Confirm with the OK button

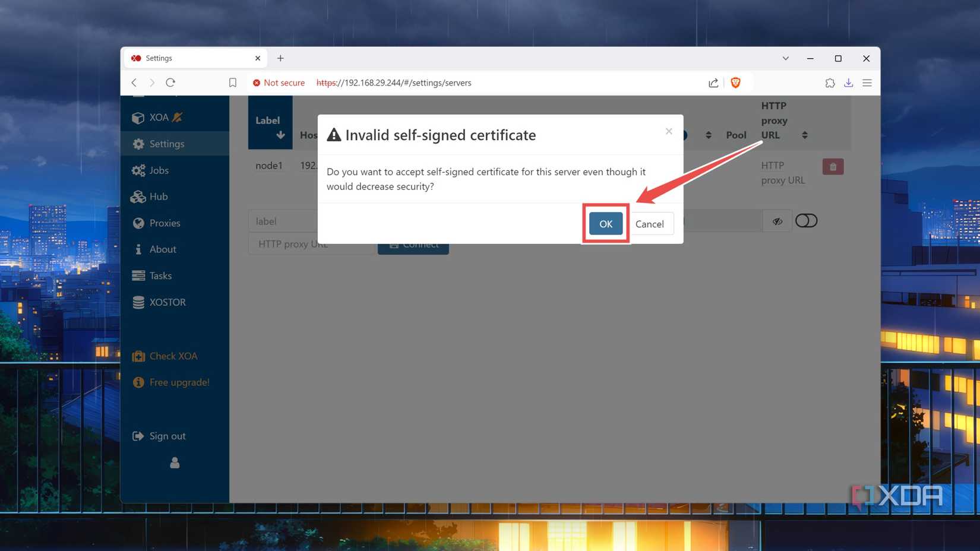click(605, 224)
